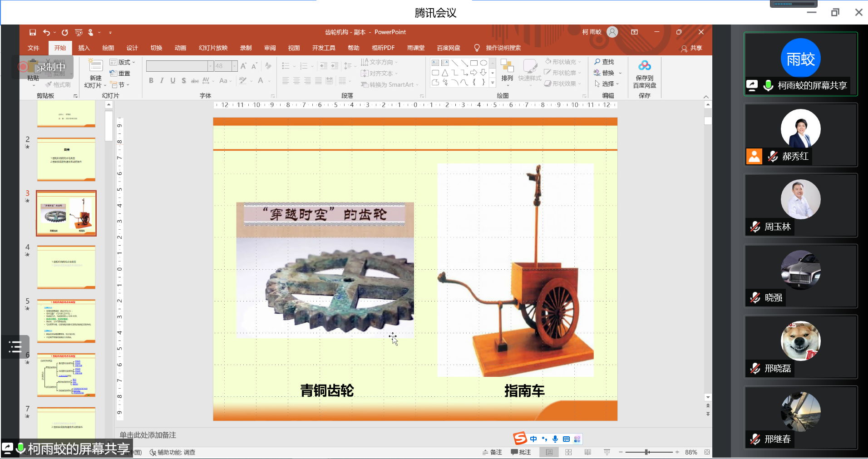This screenshot has width=868, height=459.
Task: Open the Tencent Meeting floating list menu icon
Action: point(15,347)
